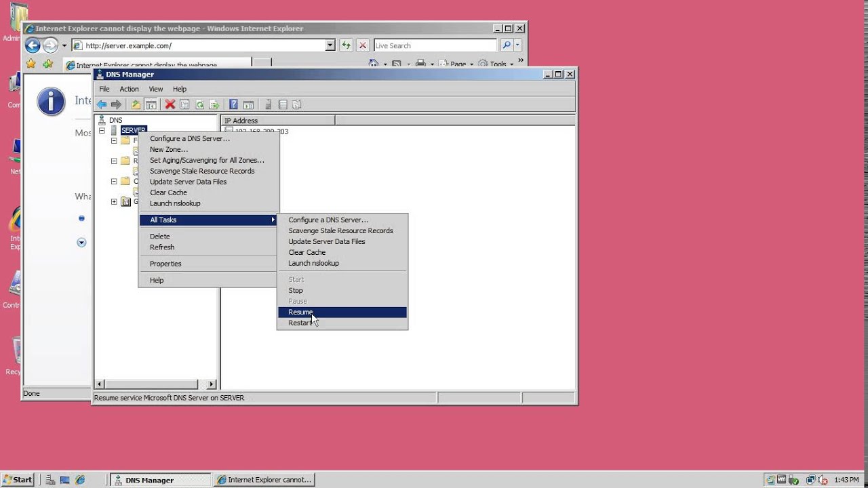Click the Properties toolbar icon in DNS Manager
868x488 pixels.
tap(184, 104)
